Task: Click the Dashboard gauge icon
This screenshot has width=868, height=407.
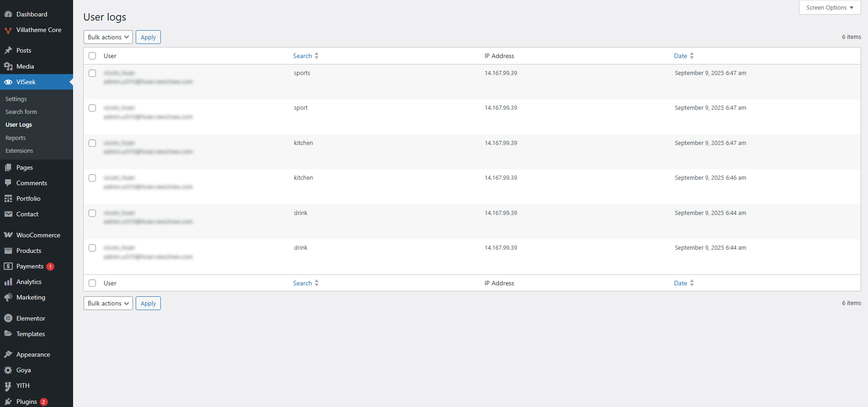Action: pyautogui.click(x=8, y=14)
